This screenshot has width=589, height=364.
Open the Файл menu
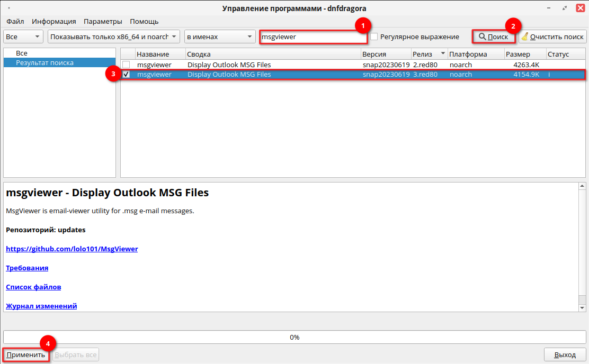coord(15,22)
